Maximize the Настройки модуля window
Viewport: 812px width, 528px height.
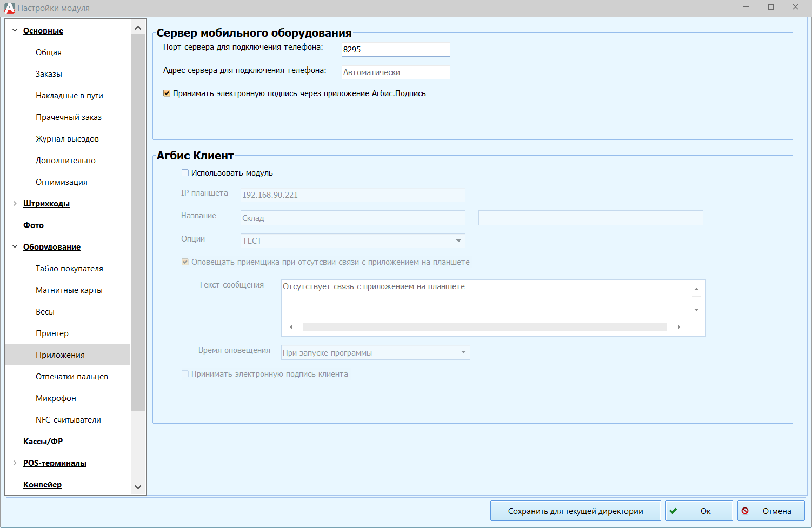click(x=771, y=7)
